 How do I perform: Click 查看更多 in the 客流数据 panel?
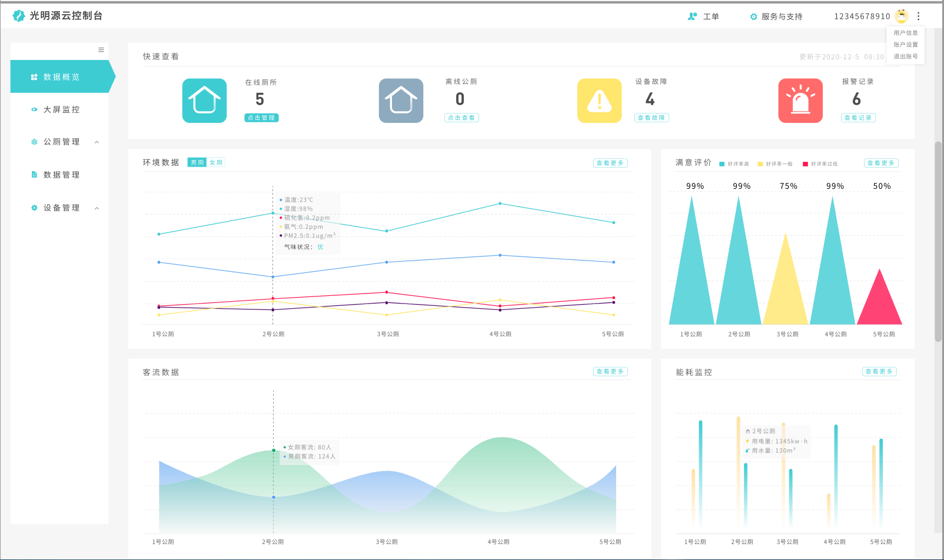610,371
